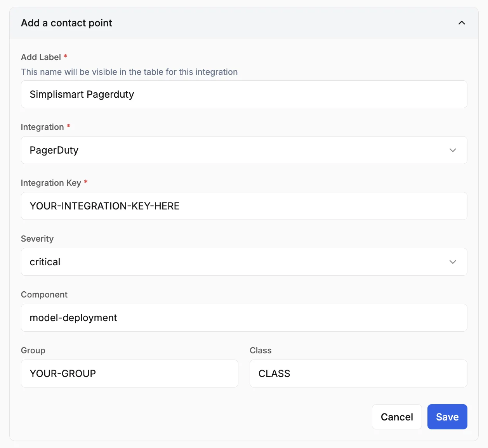Click the Group input field
The height and width of the screenshot is (448, 488).
[x=129, y=374]
